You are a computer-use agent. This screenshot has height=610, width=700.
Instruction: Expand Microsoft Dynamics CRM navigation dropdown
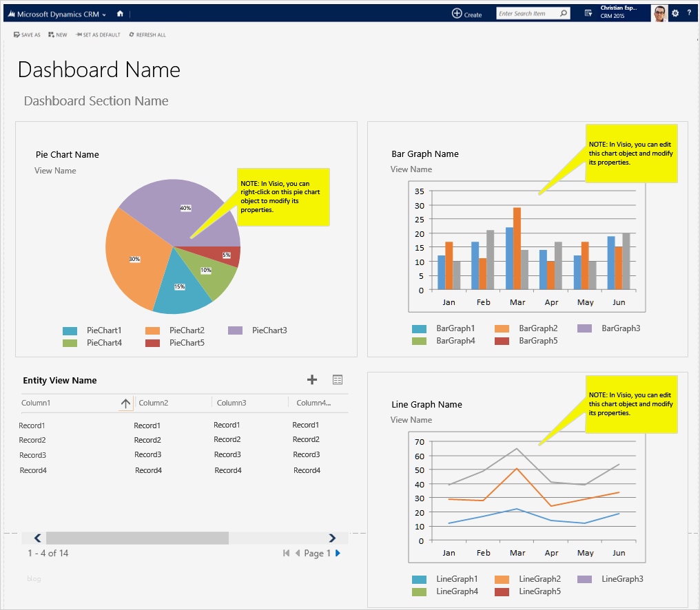pyautogui.click(x=104, y=14)
